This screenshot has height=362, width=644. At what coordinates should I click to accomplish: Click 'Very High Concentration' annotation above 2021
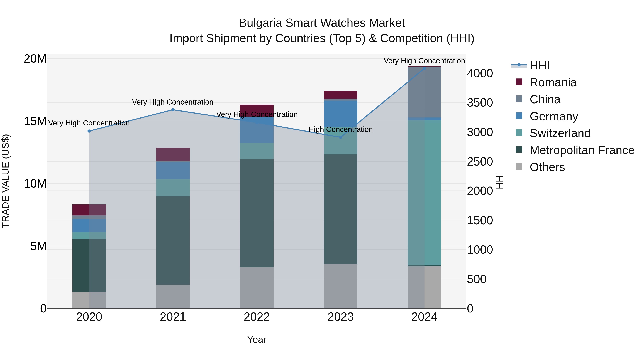point(173,102)
